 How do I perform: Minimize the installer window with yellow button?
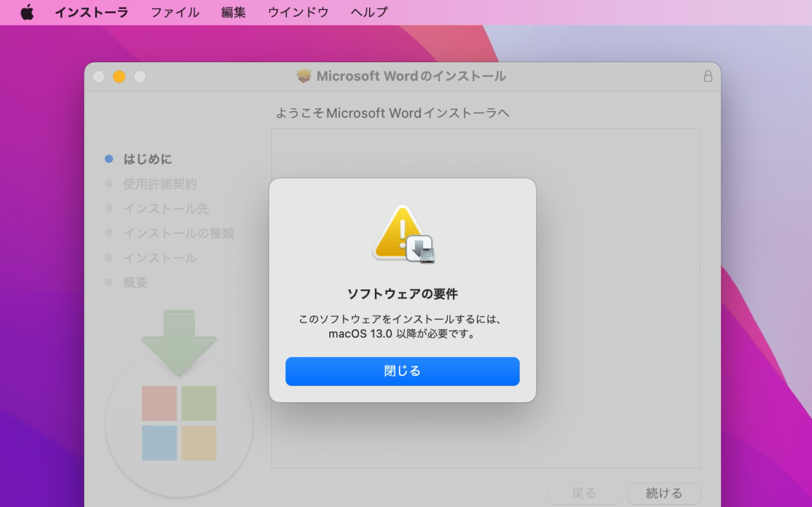[x=119, y=77]
